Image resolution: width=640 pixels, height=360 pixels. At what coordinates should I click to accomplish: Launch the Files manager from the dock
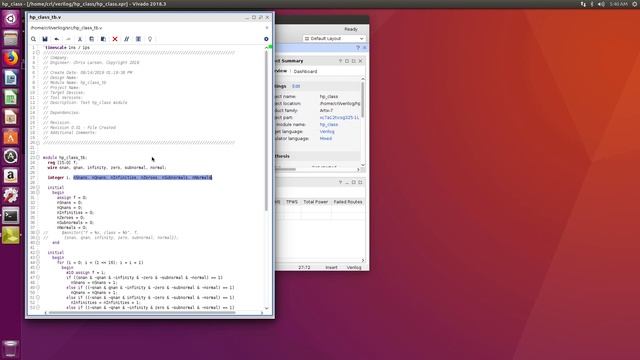[x=11, y=38]
